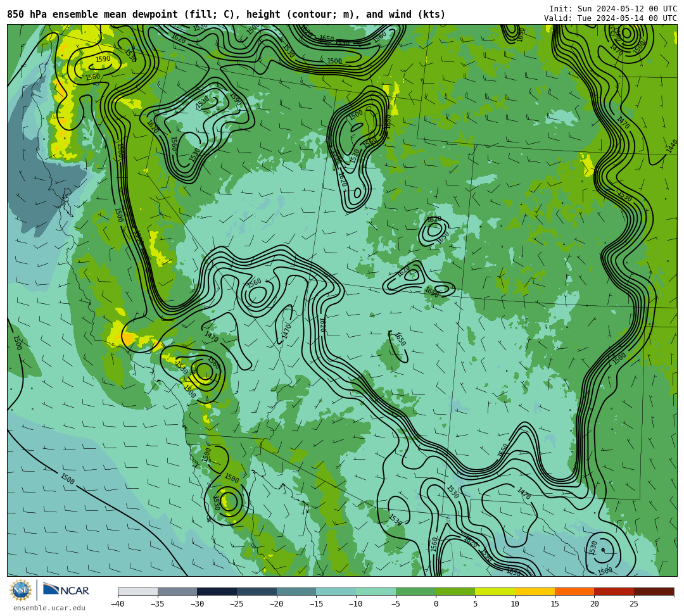Image resolution: width=684 pixels, height=616 pixels.
Task: Pick the dark teal -25 to -20 colorbar segment
Action: tap(257, 591)
